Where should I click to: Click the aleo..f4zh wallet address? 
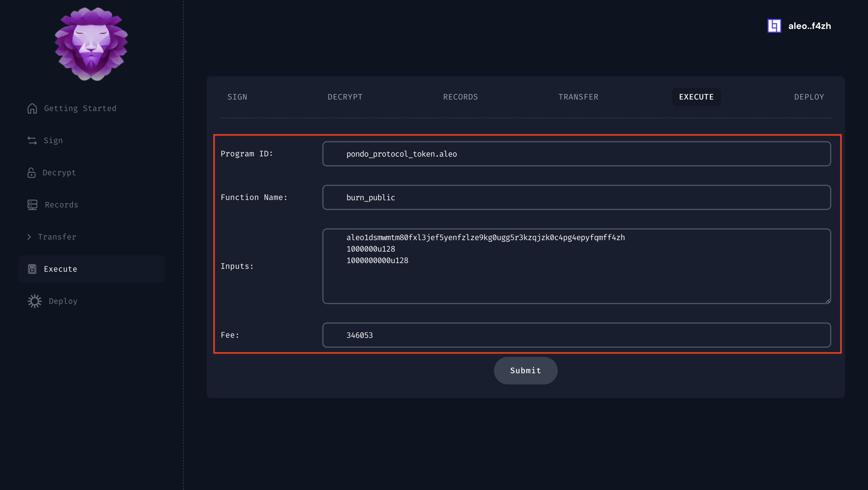[810, 26]
